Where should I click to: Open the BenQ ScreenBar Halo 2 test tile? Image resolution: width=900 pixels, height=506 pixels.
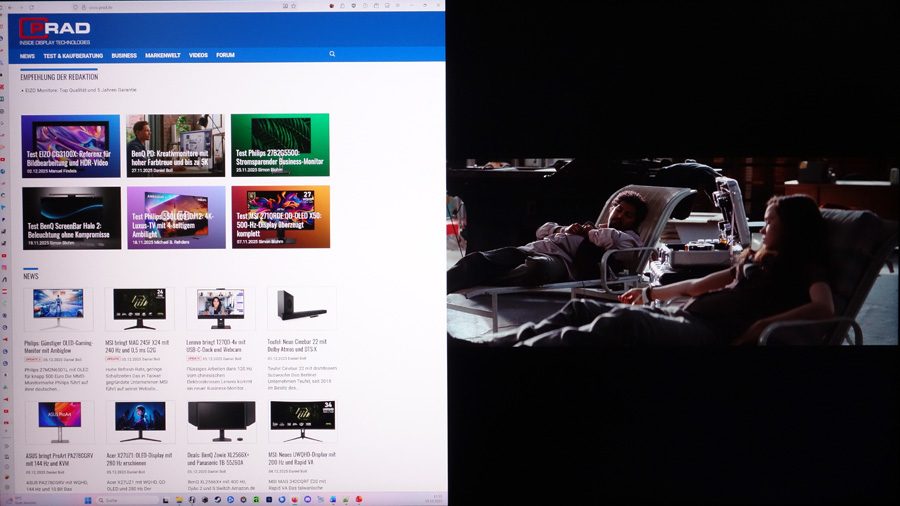tap(70, 217)
